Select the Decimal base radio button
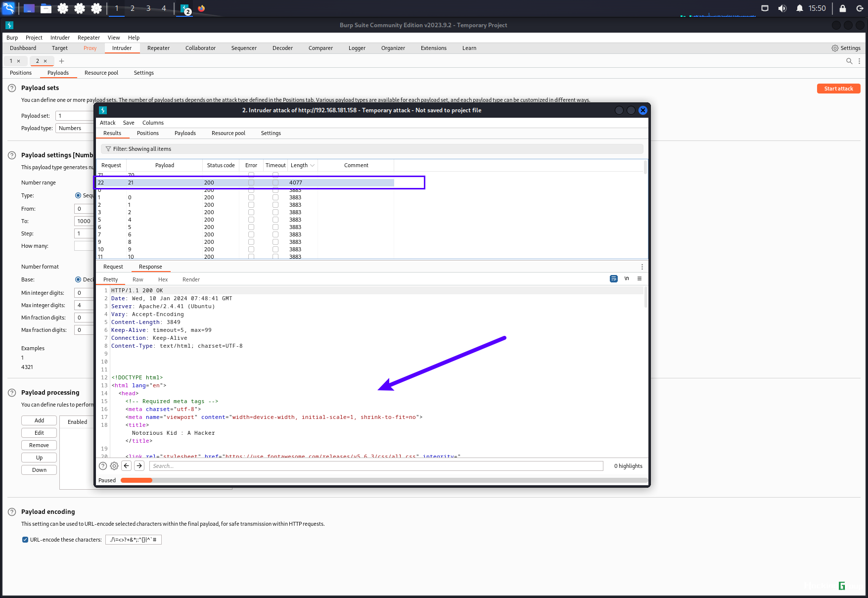 (x=78, y=279)
